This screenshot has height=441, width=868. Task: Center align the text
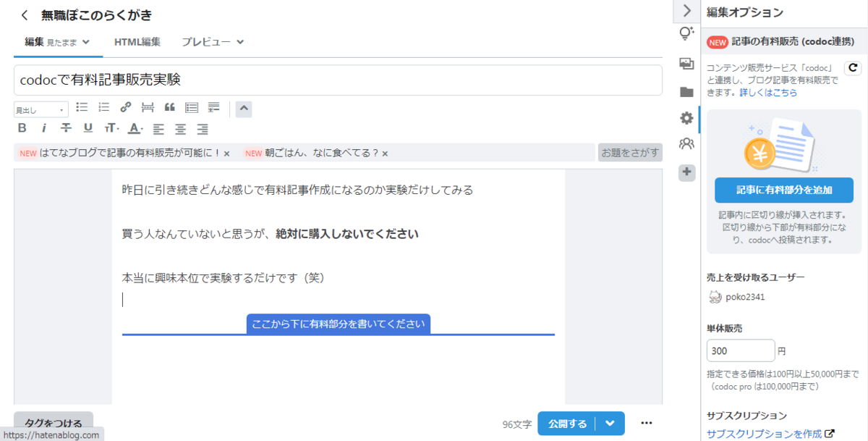(x=180, y=128)
